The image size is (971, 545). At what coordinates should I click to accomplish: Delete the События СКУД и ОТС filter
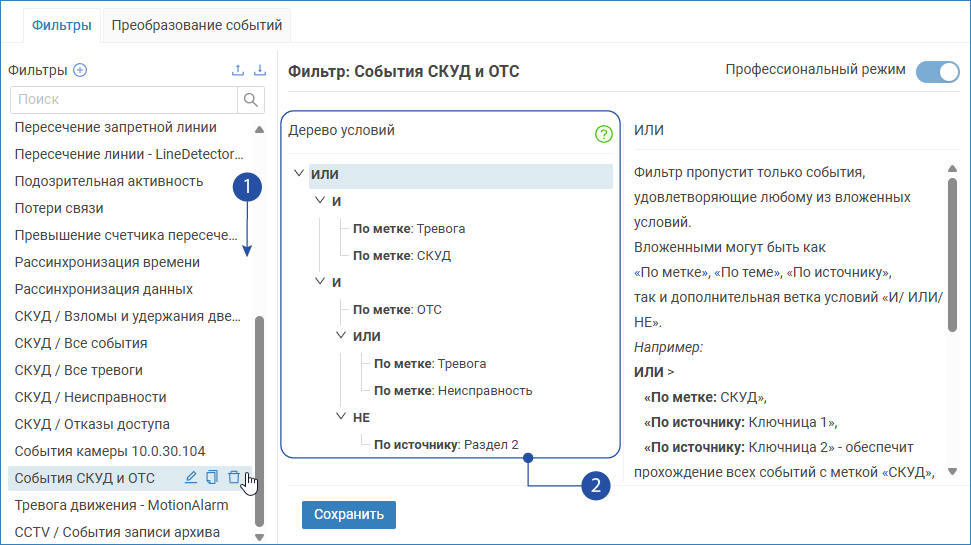233,478
